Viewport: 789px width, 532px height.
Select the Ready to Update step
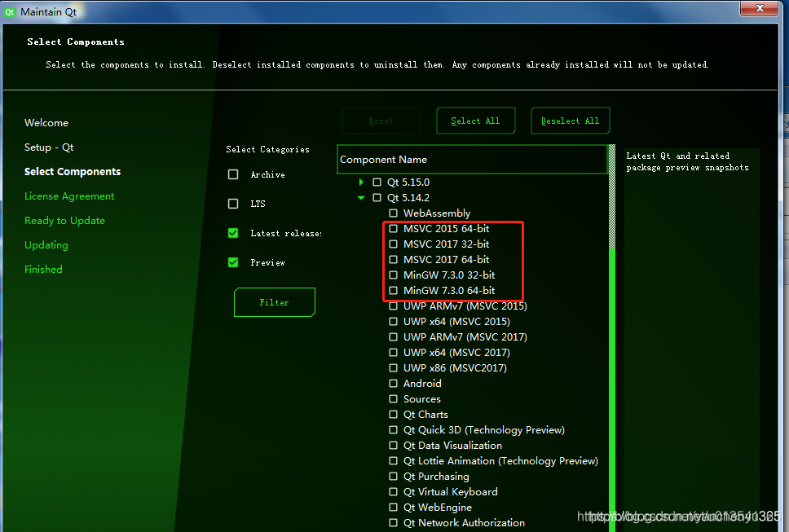point(65,221)
